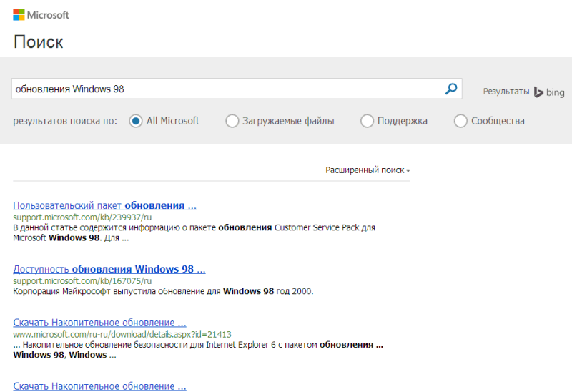The width and height of the screenshot is (572, 392).
Task: Click the dropdown arrow beside Расширенный поиск
Action: coord(408,171)
